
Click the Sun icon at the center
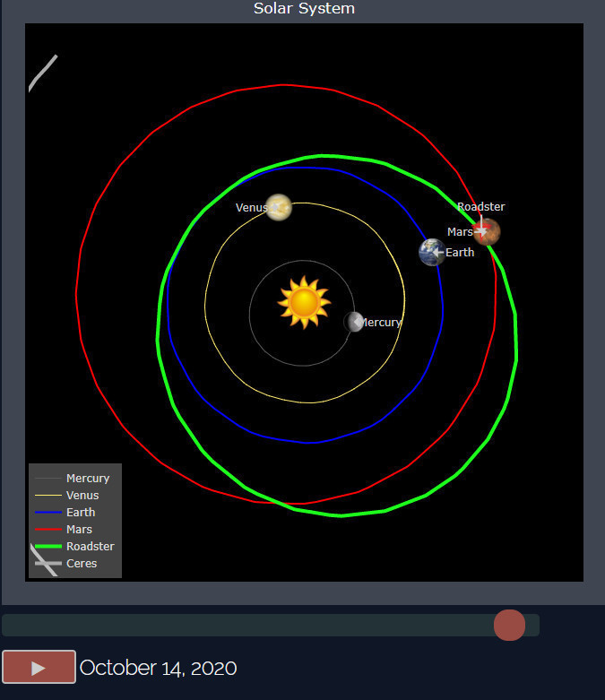click(x=304, y=303)
